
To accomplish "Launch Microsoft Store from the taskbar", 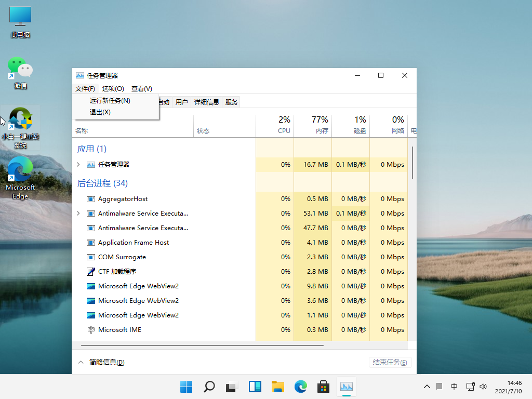I will 323,387.
